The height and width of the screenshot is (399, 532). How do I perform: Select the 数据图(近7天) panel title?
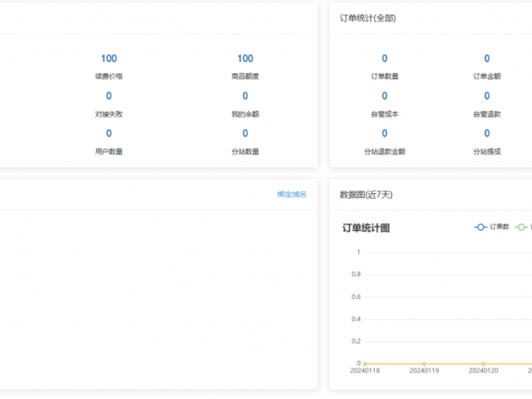[x=366, y=195]
